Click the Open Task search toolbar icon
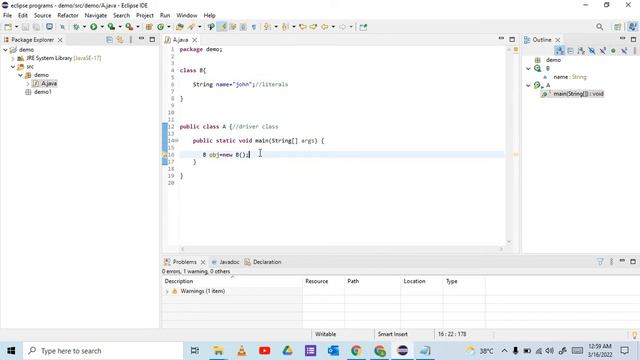The width and height of the screenshot is (640, 360). tap(191, 27)
